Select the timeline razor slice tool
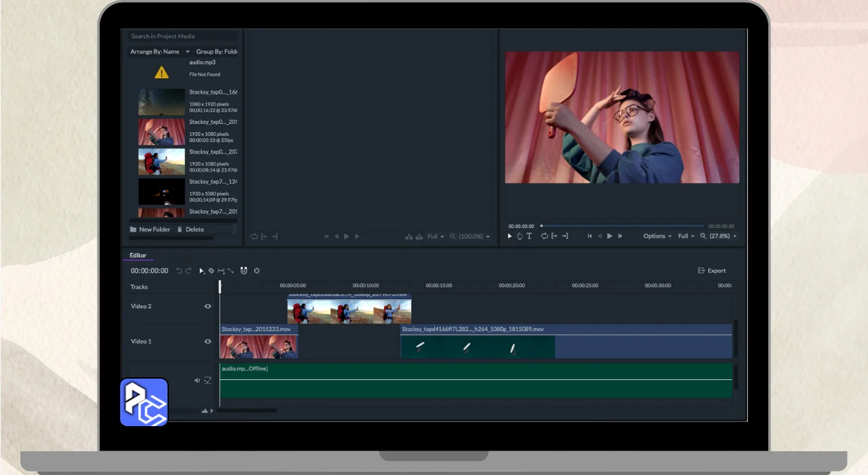Screen dimensions: 868x475 [x=211, y=271]
